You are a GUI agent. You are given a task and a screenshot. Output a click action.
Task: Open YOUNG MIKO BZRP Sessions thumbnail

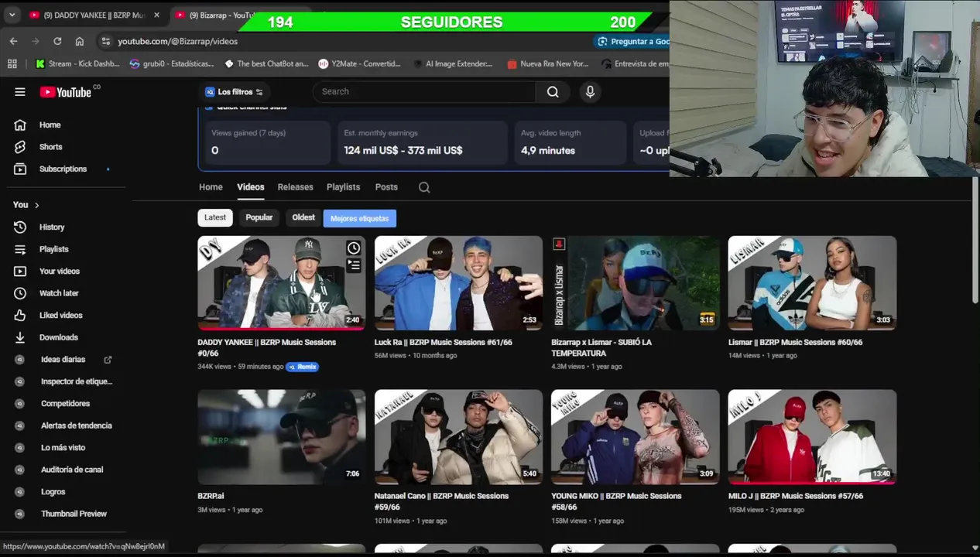pyautogui.click(x=635, y=437)
